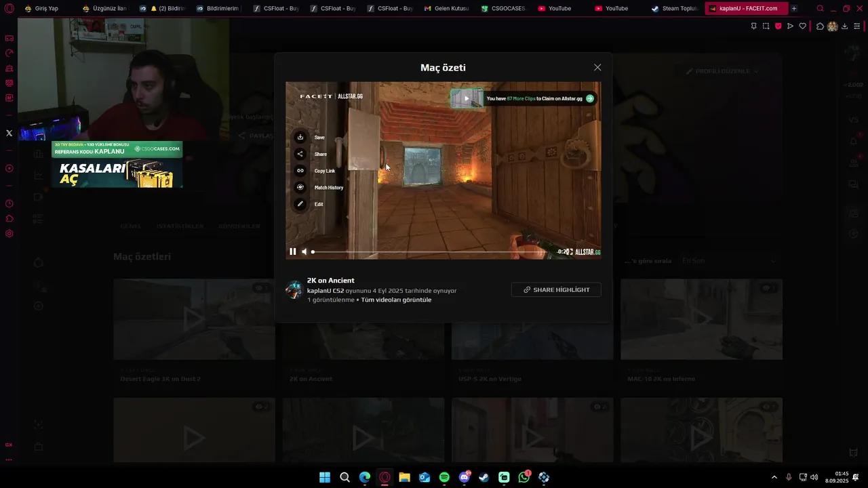The height and width of the screenshot is (488, 868).
Task: Open Tüm videoları görüntüle link
Action: pyautogui.click(x=396, y=300)
